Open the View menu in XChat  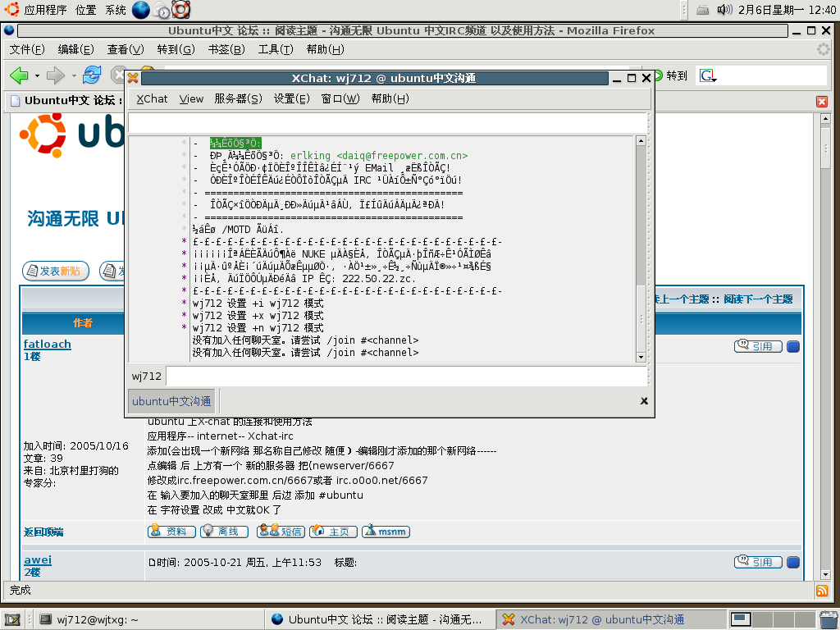tap(190, 98)
